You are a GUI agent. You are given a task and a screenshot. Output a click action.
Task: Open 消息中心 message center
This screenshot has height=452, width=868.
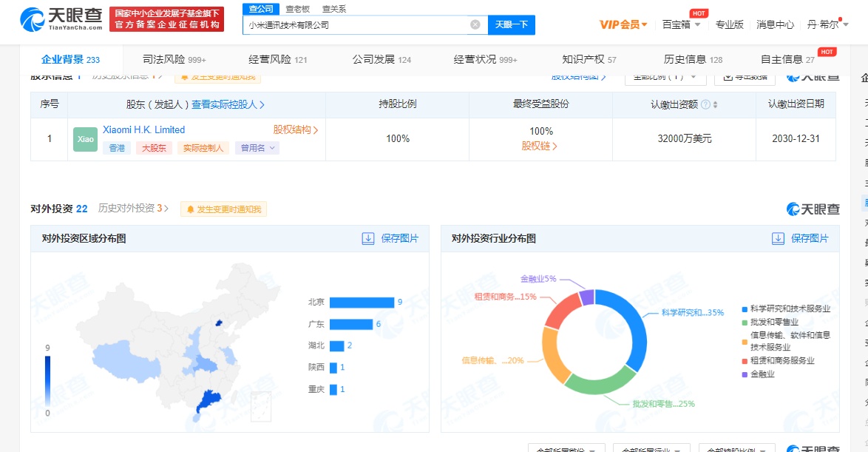point(775,24)
